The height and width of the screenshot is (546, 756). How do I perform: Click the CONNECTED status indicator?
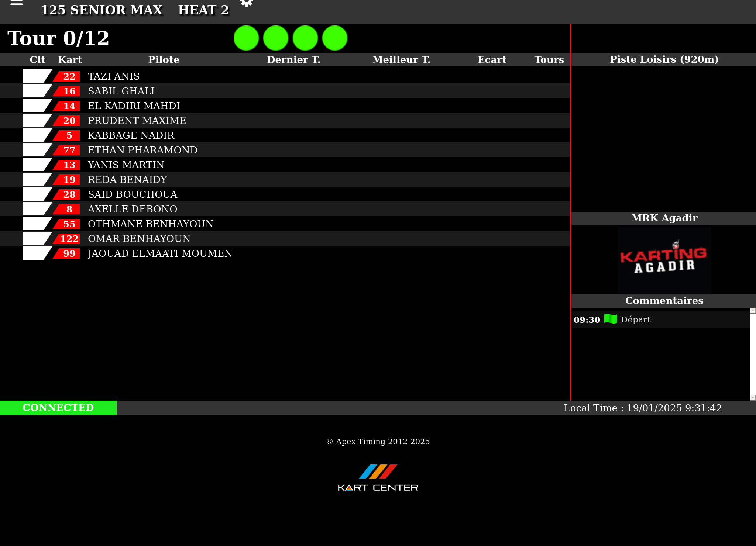tap(58, 408)
